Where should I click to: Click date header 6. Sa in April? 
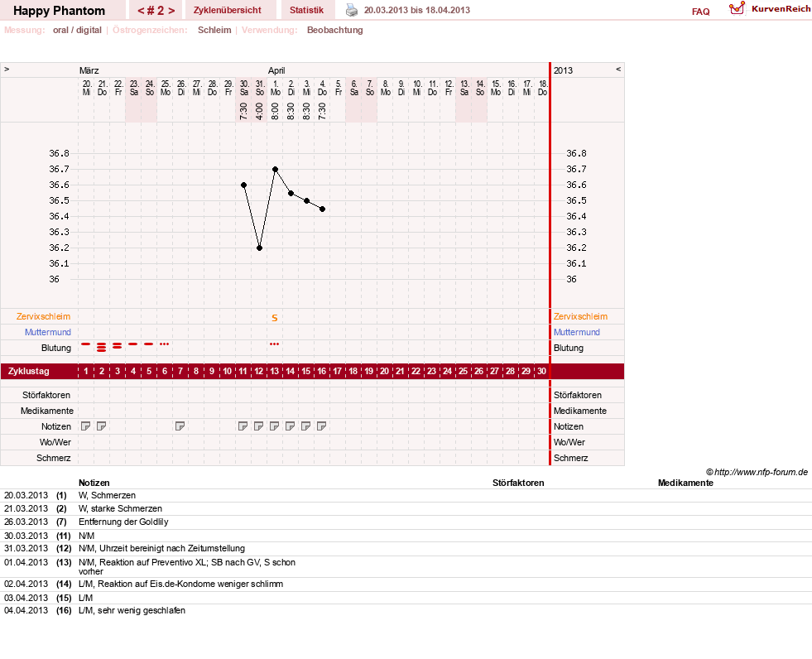(x=353, y=88)
